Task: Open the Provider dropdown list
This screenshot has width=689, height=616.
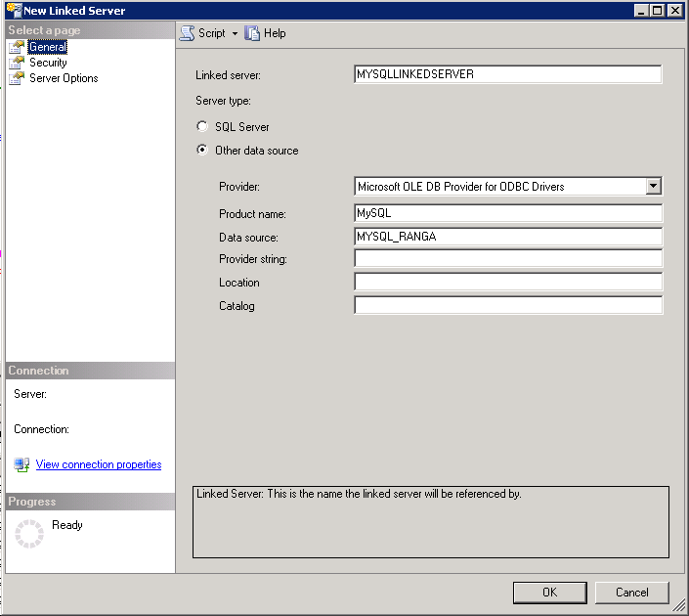Action: (654, 187)
